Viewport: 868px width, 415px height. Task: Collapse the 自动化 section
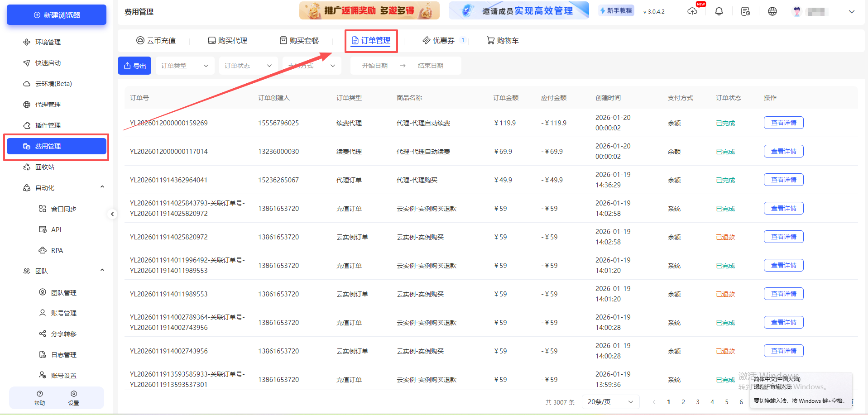click(x=102, y=187)
